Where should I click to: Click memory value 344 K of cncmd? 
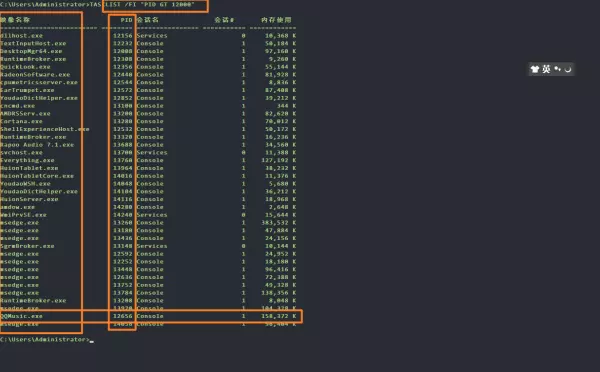[286, 106]
